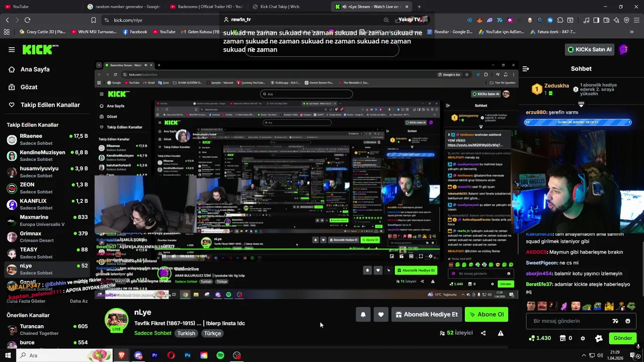
Task: Bookmark this page icon in toolbar
Action: [94, 20]
